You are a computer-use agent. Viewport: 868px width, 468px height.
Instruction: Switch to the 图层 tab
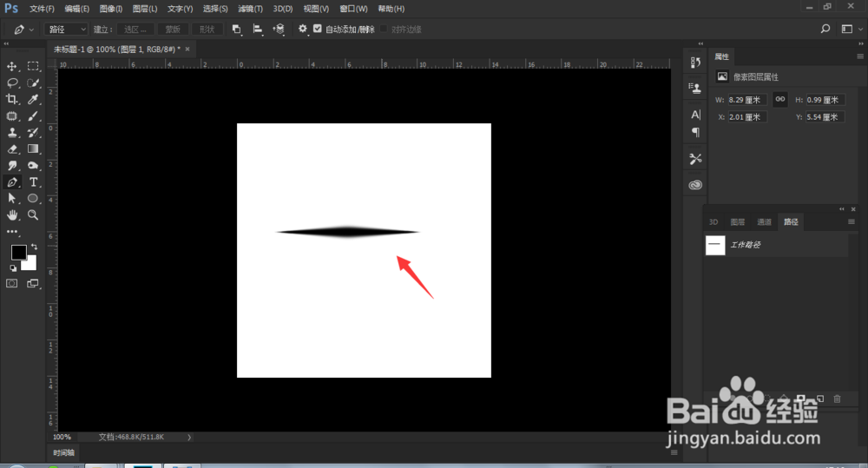737,221
